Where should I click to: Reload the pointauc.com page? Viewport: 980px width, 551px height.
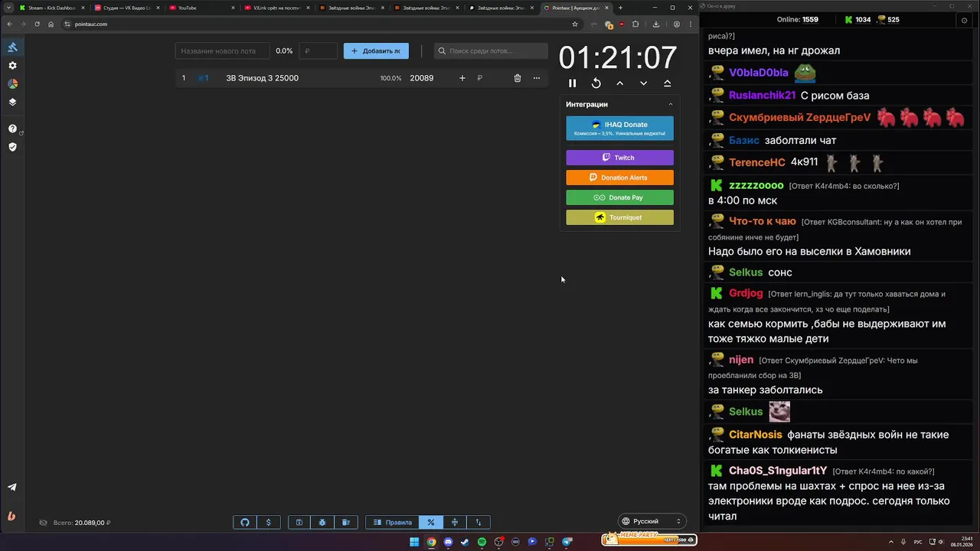pos(37,24)
